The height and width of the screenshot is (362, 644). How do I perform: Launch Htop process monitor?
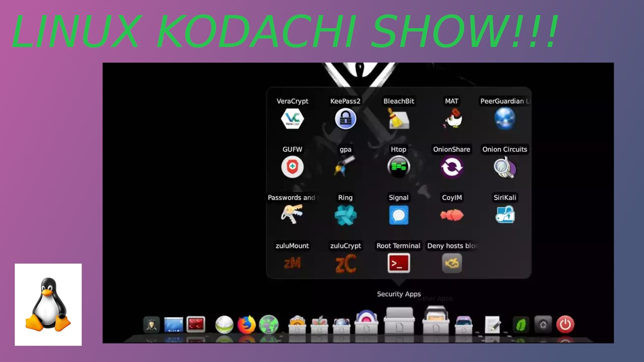click(x=398, y=167)
